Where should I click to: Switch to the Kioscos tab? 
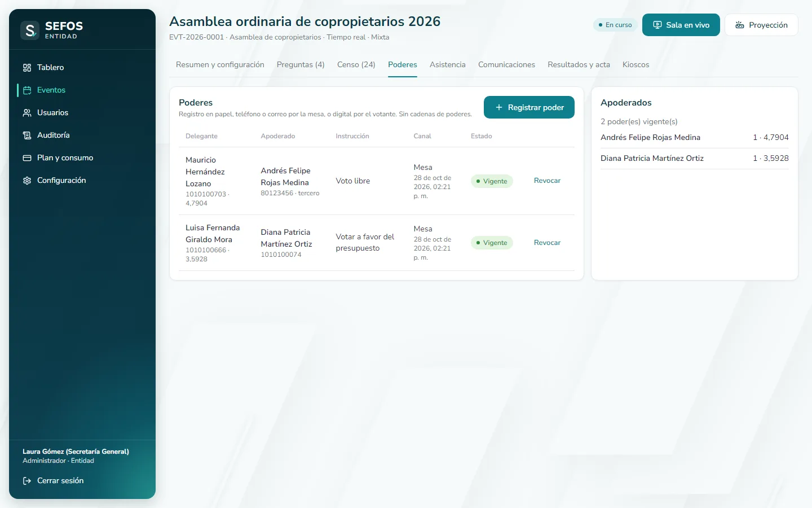[x=636, y=65]
